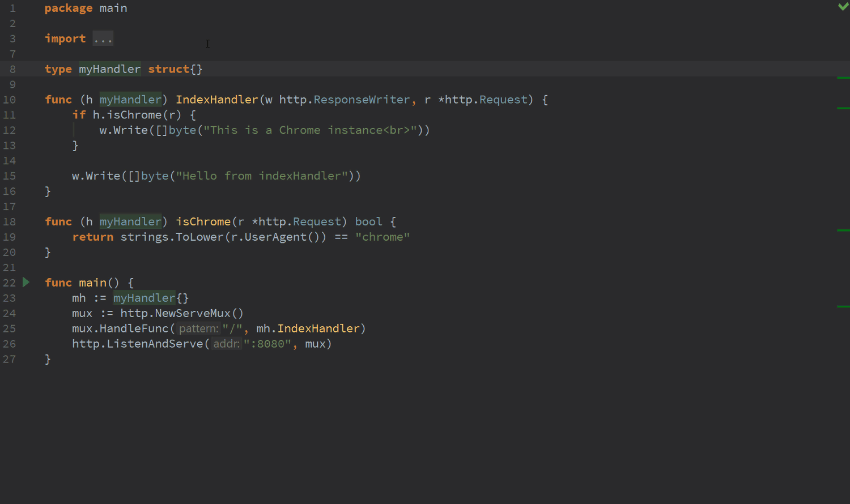Viewport: 850px width, 504px height.
Task: Click the 'package' keyword on line 1
Action: click(x=69, y=8)
